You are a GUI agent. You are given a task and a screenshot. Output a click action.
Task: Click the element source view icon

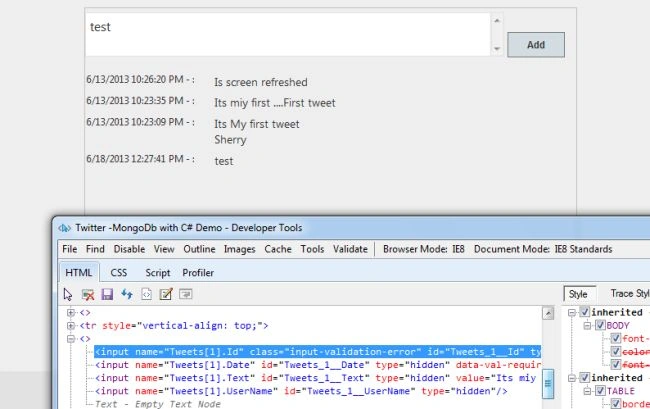click(x=146, y=294)
